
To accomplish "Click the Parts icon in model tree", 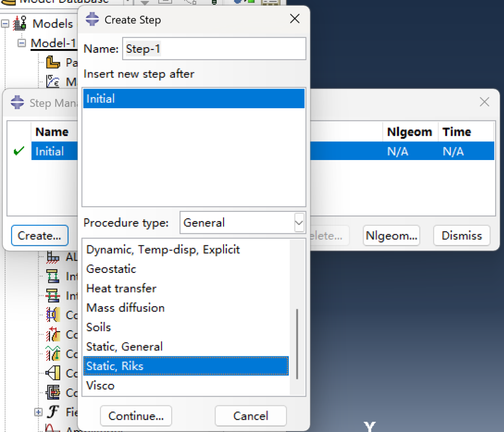I will point(53,63).
